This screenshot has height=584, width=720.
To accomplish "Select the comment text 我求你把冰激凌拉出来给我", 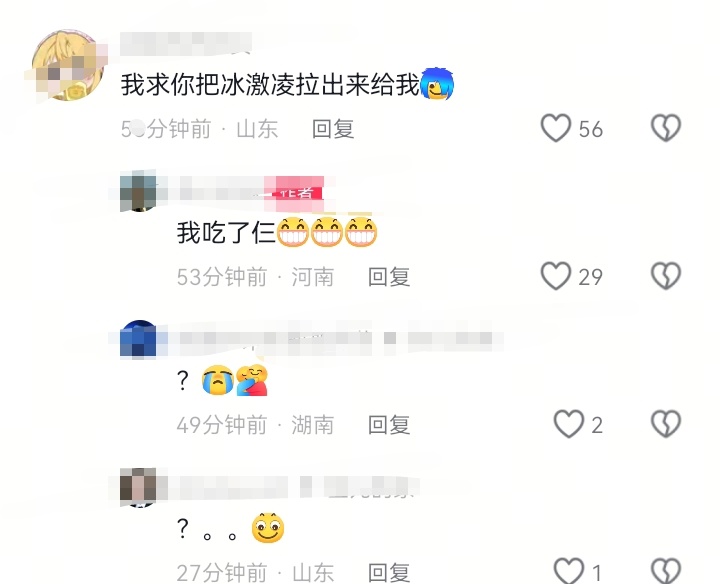I will 270,85.
